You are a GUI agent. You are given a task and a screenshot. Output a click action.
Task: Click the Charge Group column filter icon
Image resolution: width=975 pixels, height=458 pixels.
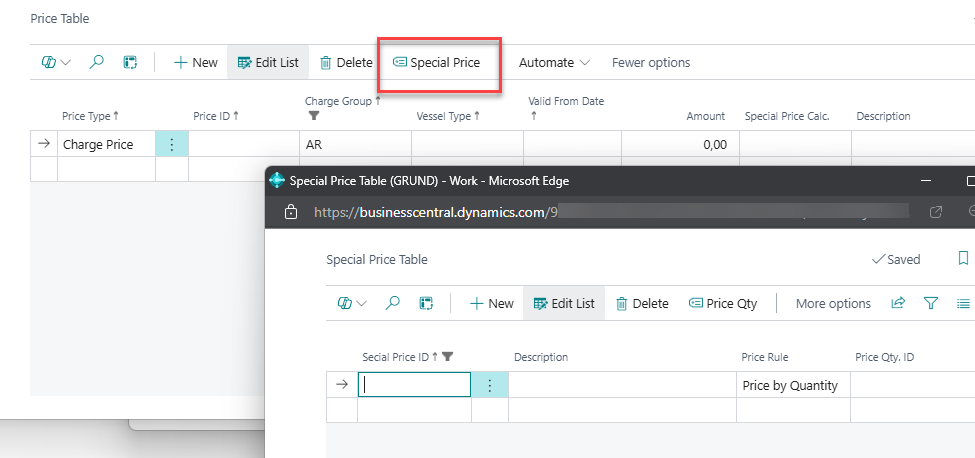[x=313, y=116]
